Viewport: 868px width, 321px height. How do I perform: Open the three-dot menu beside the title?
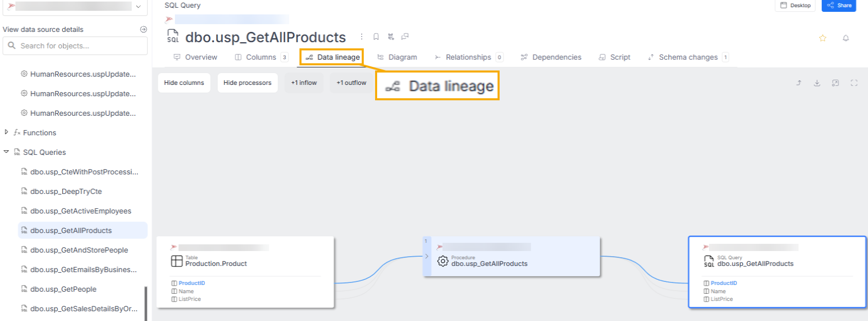[x=362, y=37]
